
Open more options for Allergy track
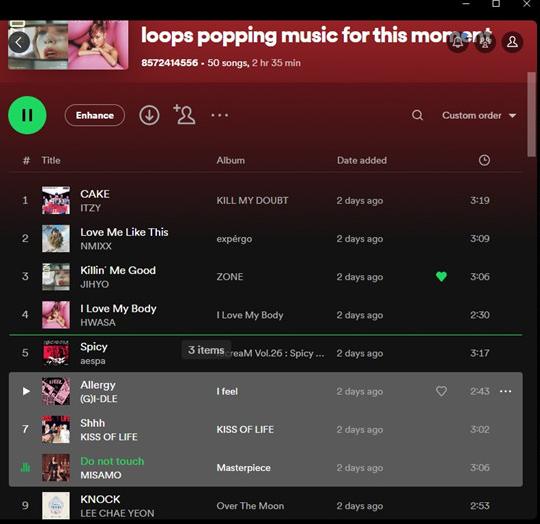505,391
